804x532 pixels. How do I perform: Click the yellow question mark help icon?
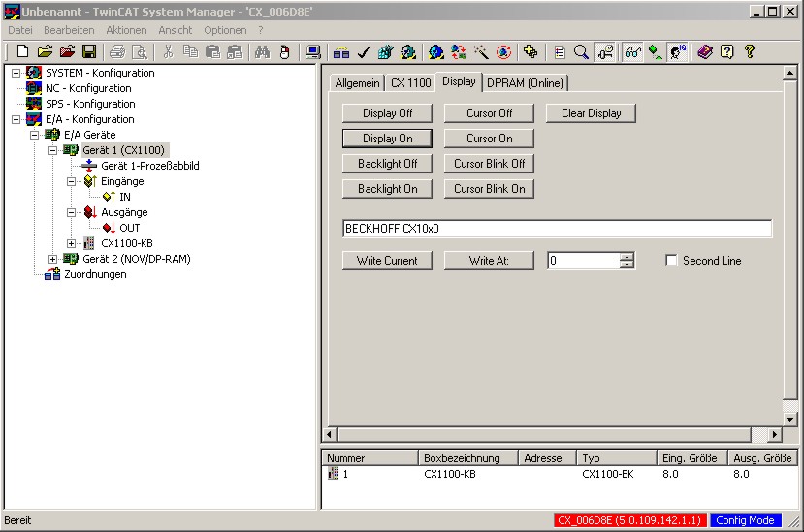pos(750,51)
